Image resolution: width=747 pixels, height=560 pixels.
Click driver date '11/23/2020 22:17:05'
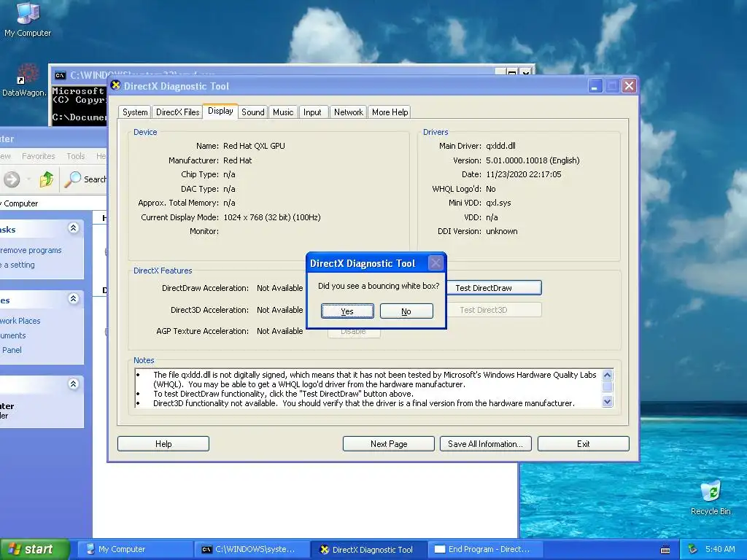524,174
